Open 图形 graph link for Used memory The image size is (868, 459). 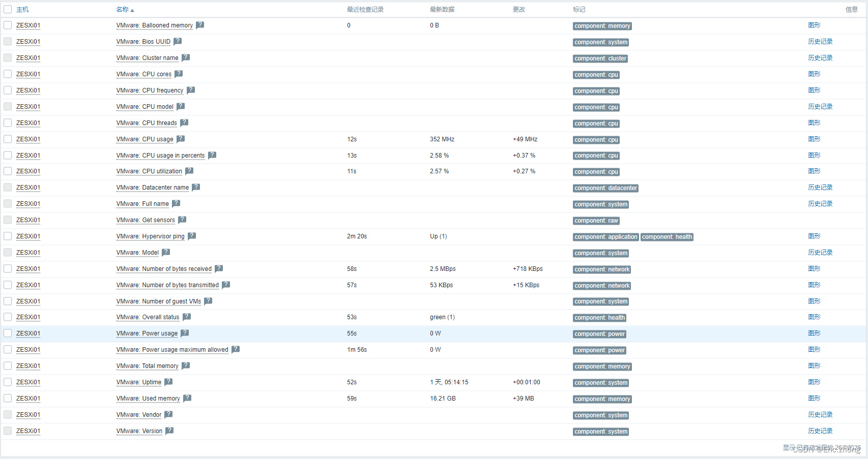point(814,398)
